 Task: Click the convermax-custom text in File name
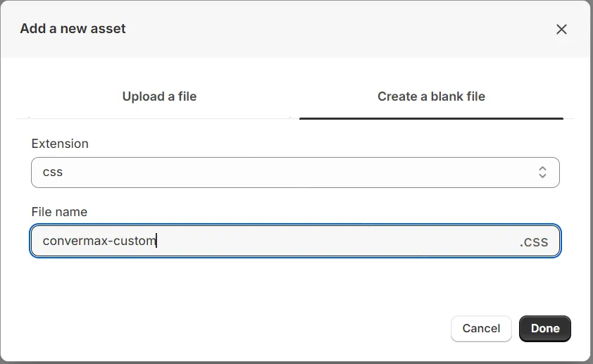point(98,241)
